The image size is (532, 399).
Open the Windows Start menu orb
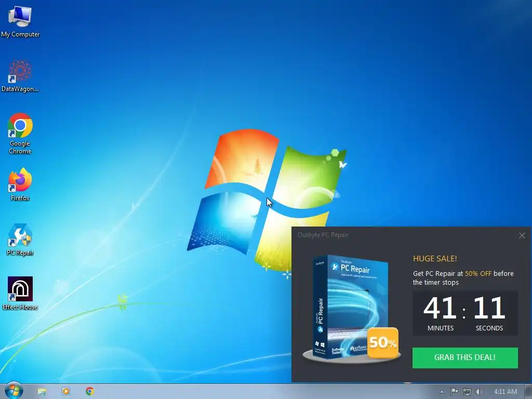14,391
